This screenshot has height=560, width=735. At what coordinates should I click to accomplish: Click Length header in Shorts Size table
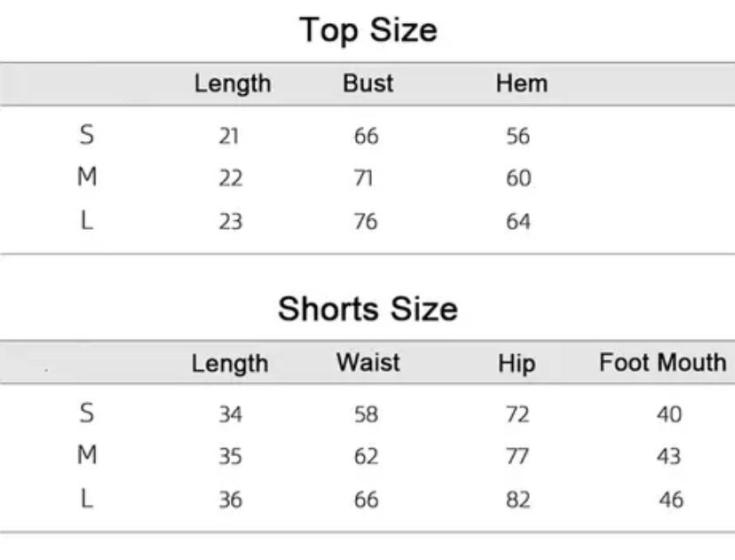point(230,364)
